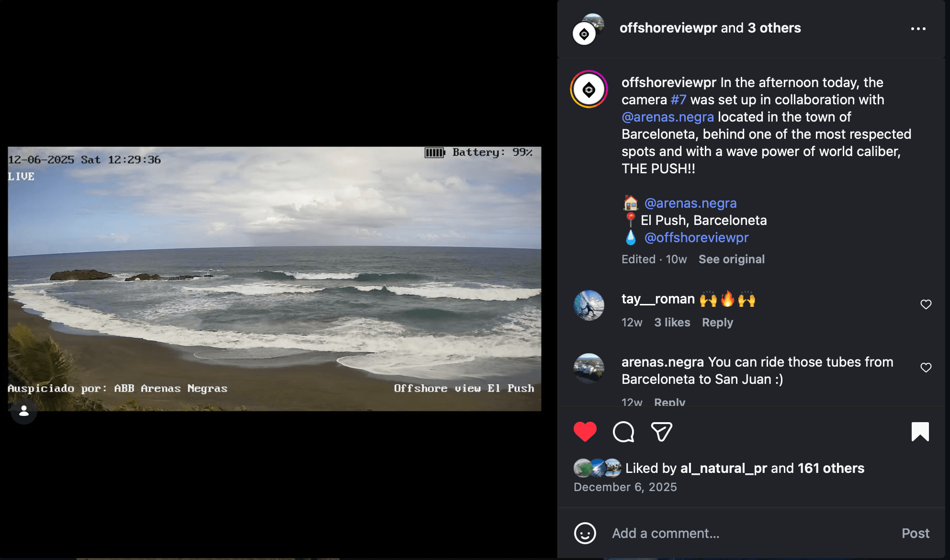Share the post via the paper plane icon

point(661,432)
